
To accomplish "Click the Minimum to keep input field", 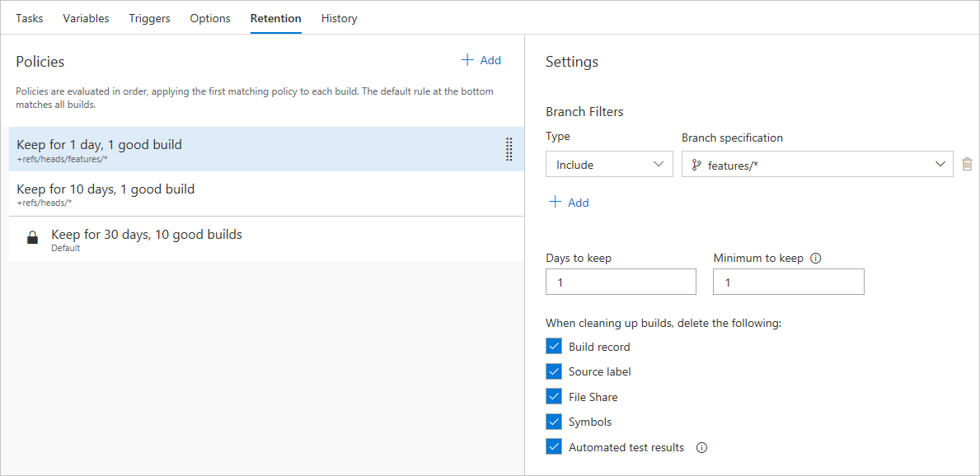I will click(789, 282).
